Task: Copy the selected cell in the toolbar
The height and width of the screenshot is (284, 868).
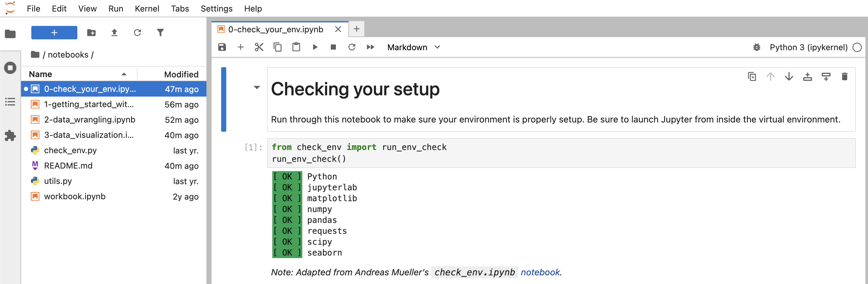Action: click(x=278, y=47)
